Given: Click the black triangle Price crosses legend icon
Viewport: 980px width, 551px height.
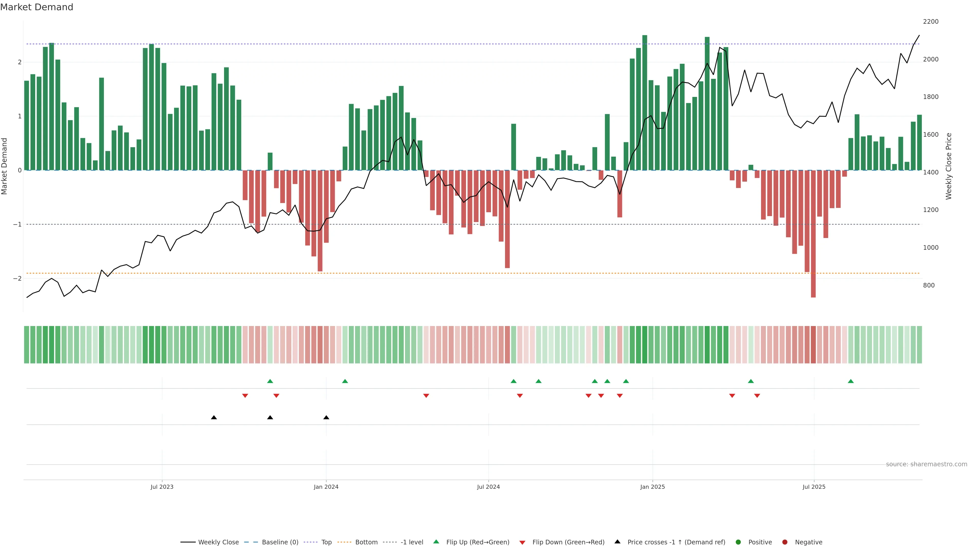Looking at the screenshot, I should [x=617, y=542].
